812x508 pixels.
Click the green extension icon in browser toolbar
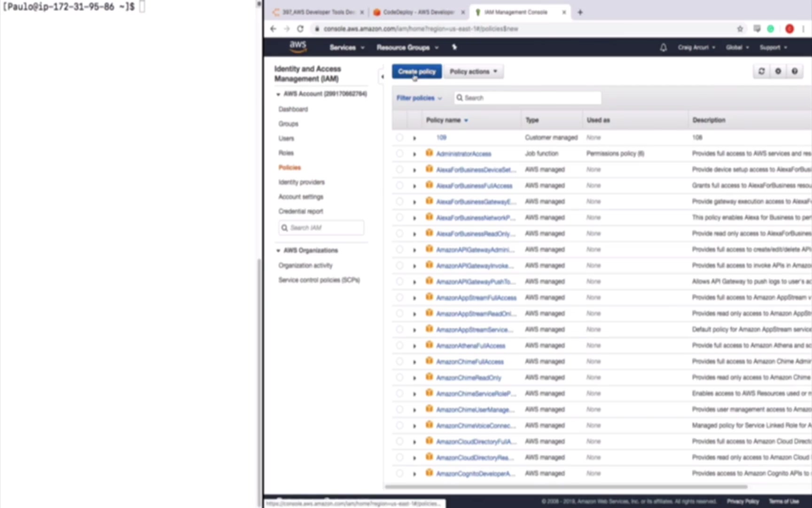(x=771, y=29)
